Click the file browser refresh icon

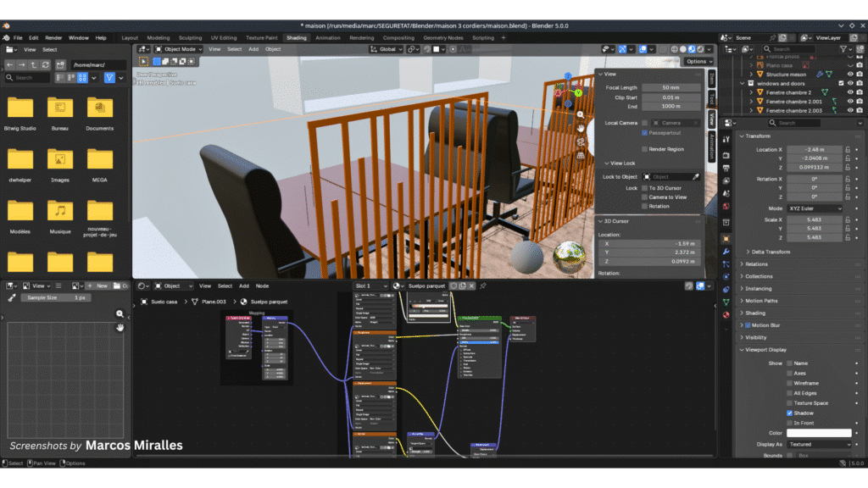(x=47, y=65)
